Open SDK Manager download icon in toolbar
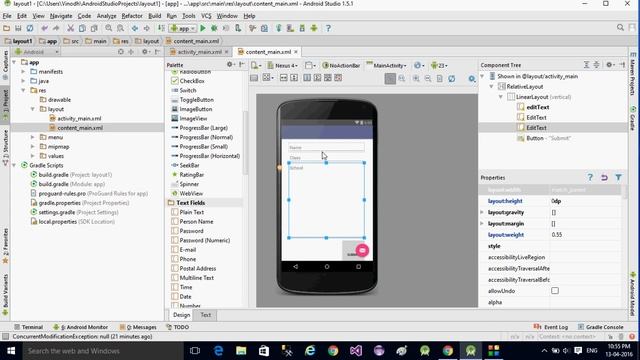640x360 pixels. tap(302, 28)
